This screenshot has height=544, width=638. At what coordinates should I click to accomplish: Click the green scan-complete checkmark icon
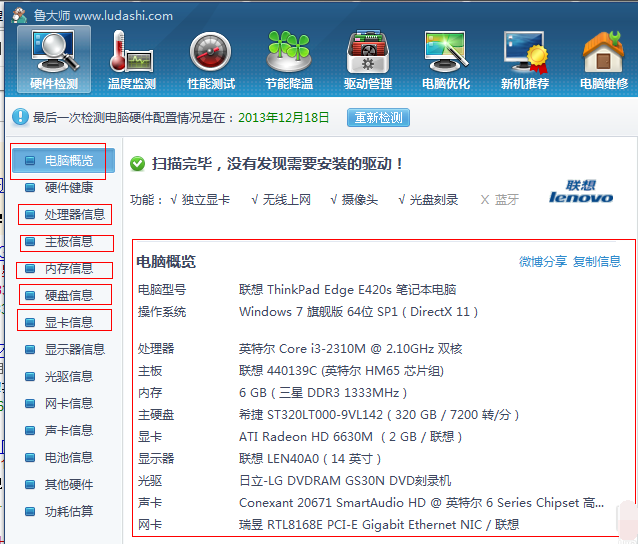[x=138, y=164]
